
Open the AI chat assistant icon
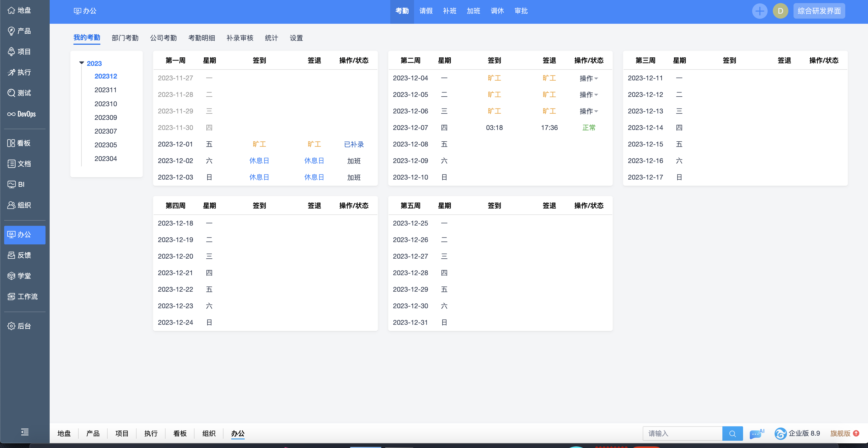757,434
